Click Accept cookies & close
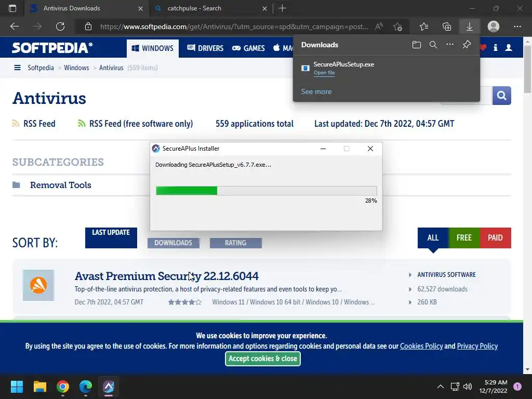Screen dimensions: 532x399 coord(262,358)
